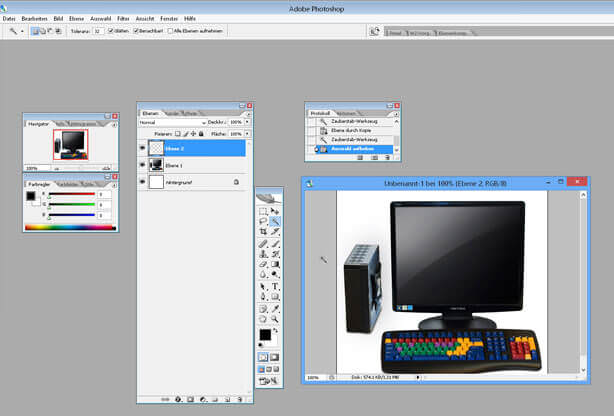The height and width of the screenshot is (416, 614).
Task: Select the Magic Wand tool in toolbox
Action: 275,221
